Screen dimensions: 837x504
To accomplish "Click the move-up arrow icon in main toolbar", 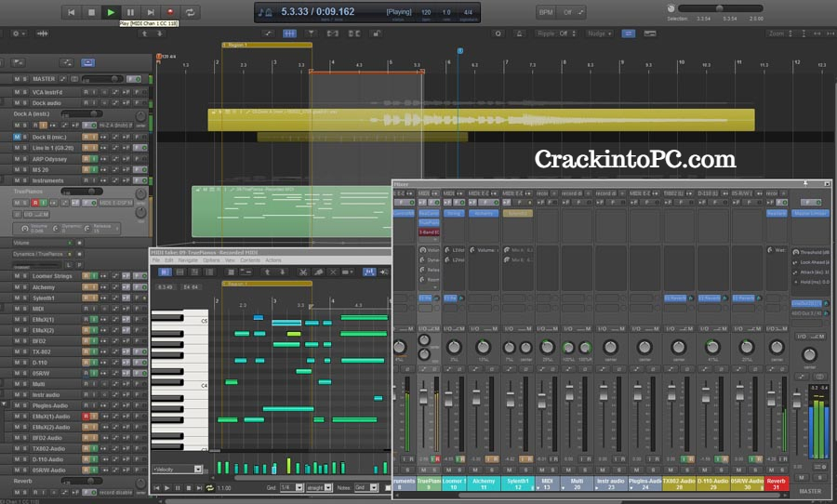I will point(144,33).
